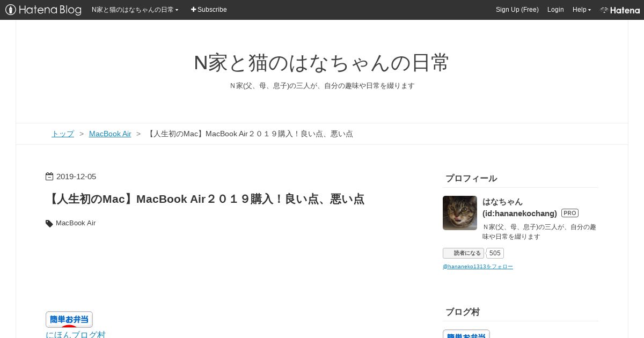The image size is (644, 338).
Task: Click the 読者になる button
Action: 463,253
